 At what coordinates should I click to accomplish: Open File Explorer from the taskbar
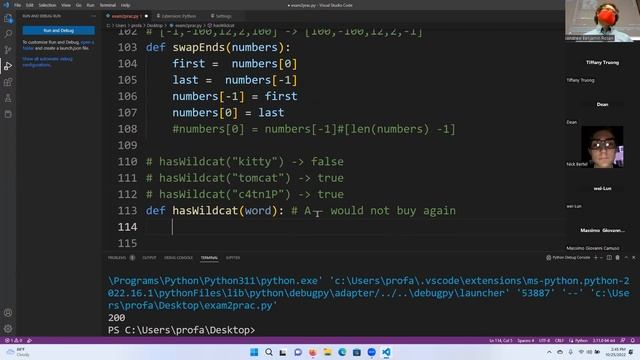327,352
